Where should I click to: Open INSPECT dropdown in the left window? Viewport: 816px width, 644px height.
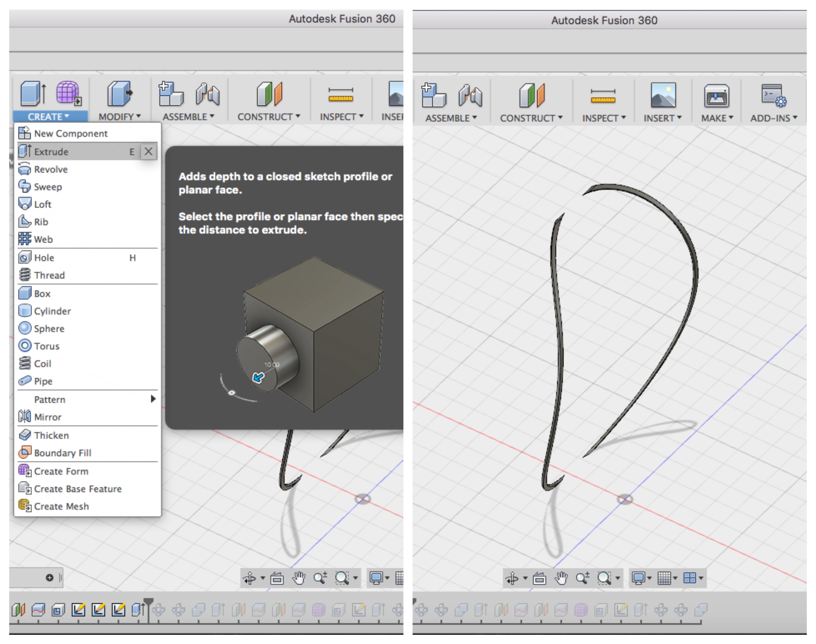(x=342, y=117)
